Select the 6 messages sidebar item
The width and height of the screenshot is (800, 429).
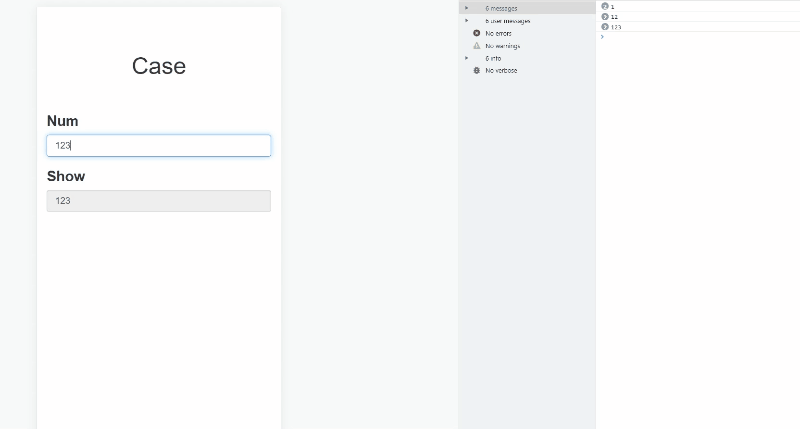[501, 8]
